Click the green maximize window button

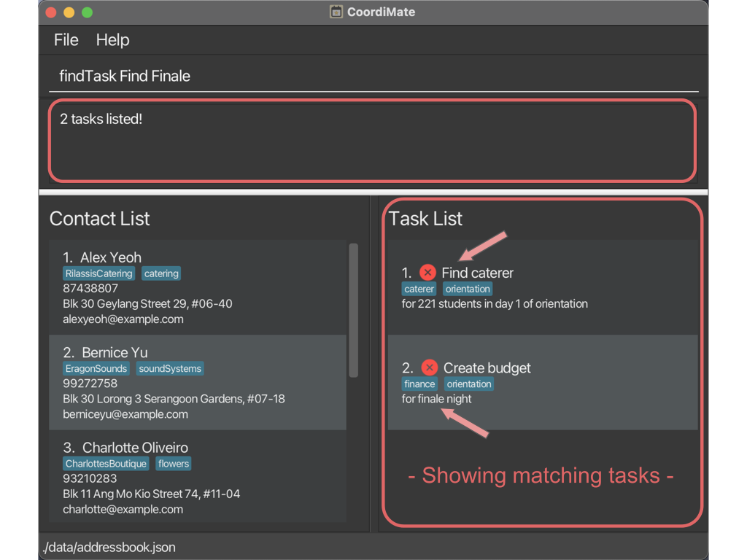(x=87, y=12)
